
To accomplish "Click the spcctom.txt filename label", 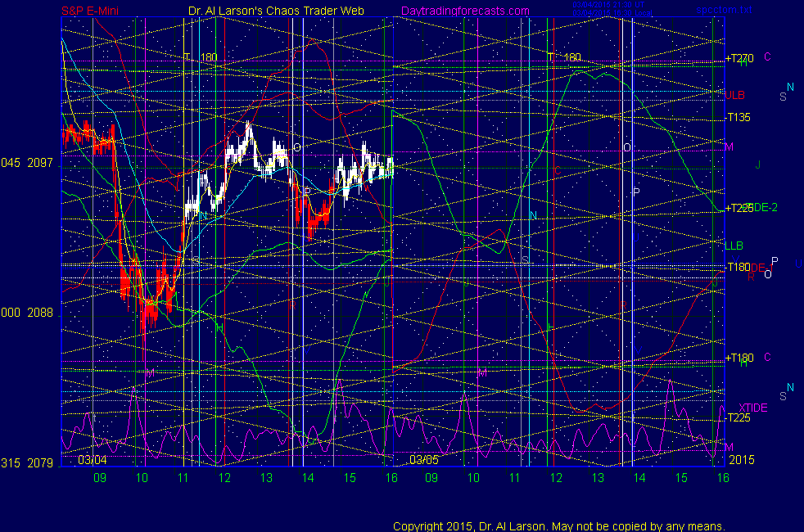I will 724,10.
